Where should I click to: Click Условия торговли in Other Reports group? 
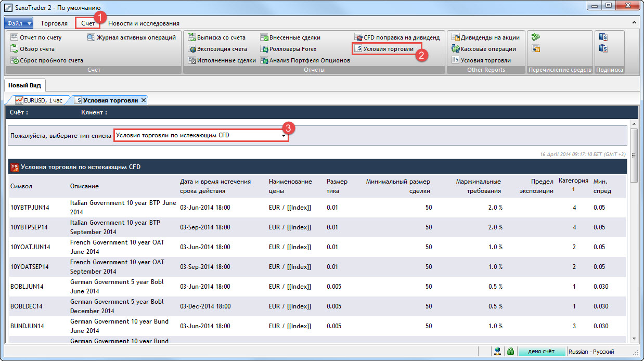481,60
